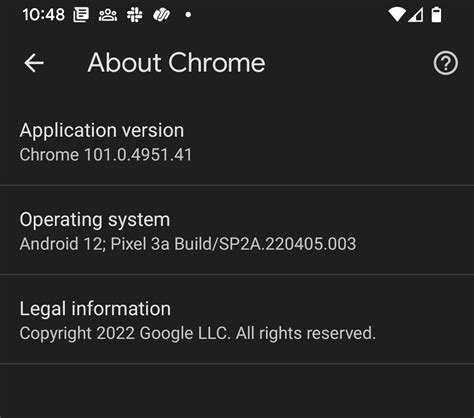Tap the news notification icon in status bar
The width and height of the screenshot is (474, 418).
pyautogui.click(x=81, y=15)
